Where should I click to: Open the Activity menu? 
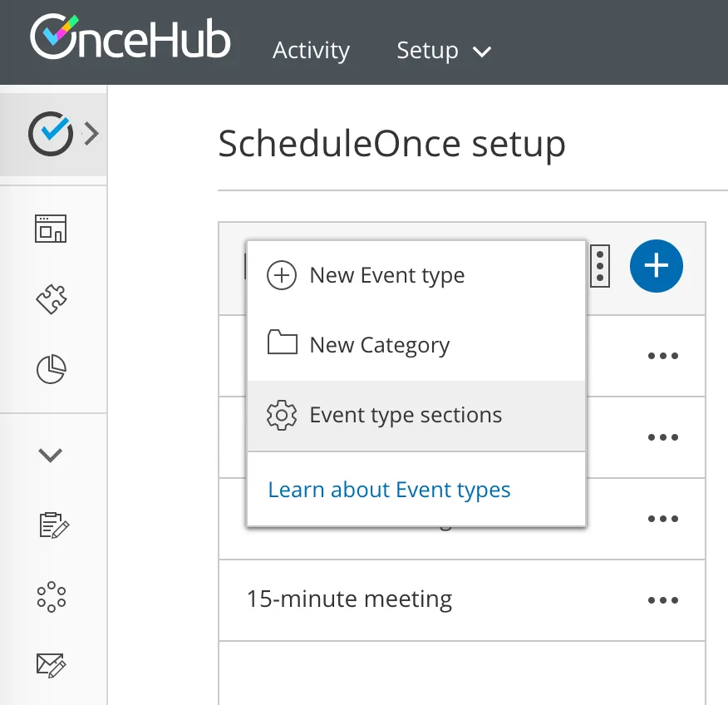click(311, 50)
